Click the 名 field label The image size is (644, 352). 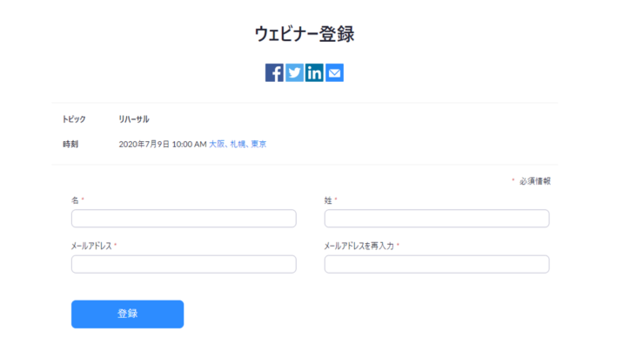pyautogui.click(x=75, y=200)
